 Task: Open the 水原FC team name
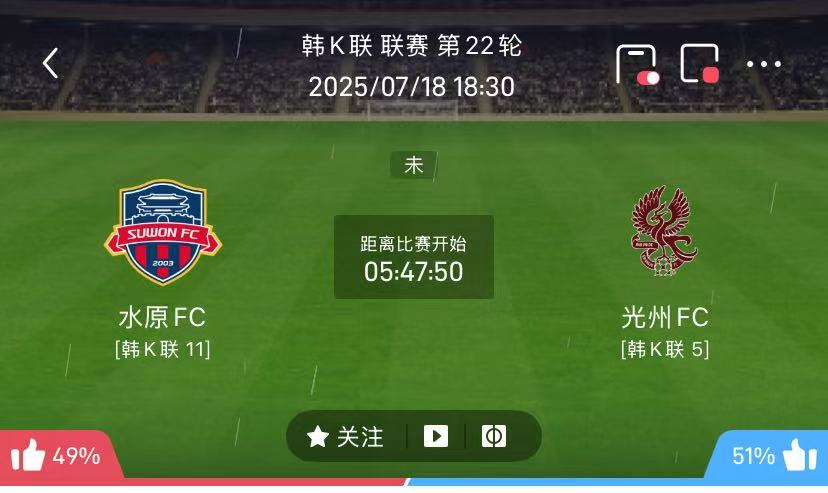[162, 317]
